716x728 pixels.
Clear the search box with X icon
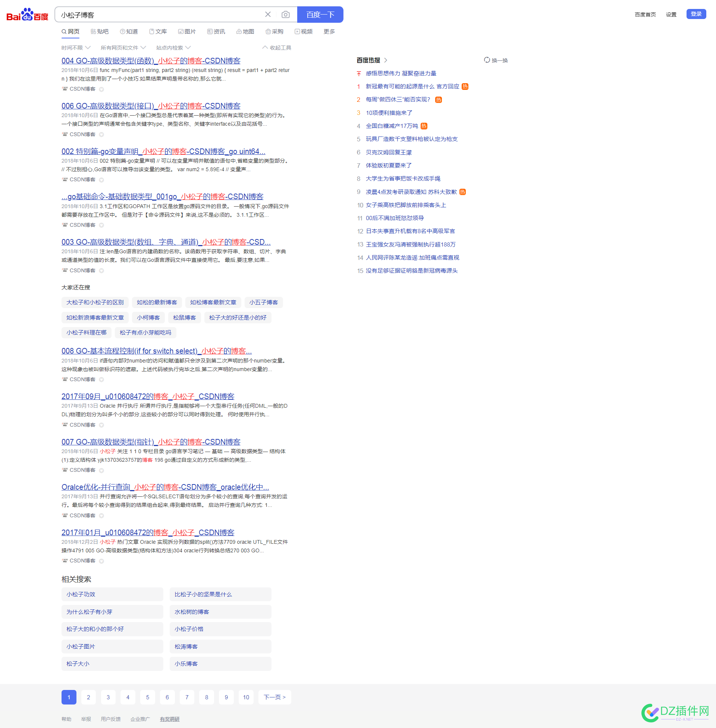(268, 14)
